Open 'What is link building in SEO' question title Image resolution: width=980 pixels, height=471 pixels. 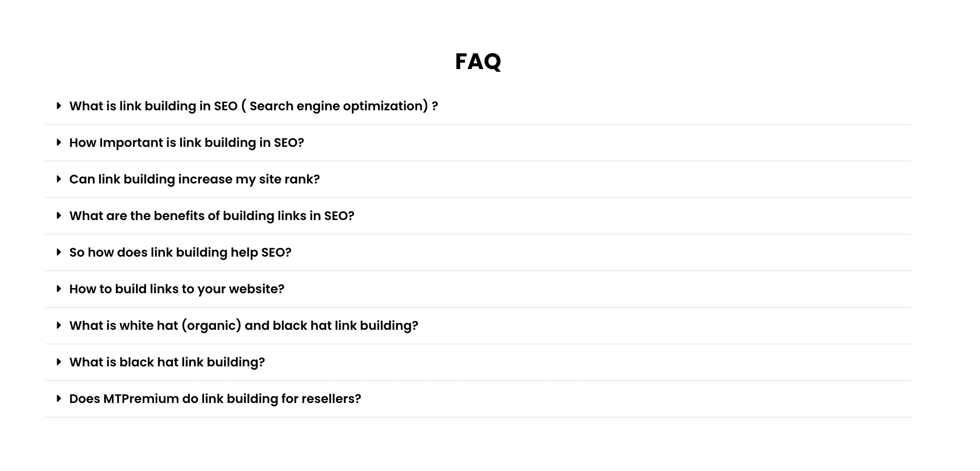254,106
